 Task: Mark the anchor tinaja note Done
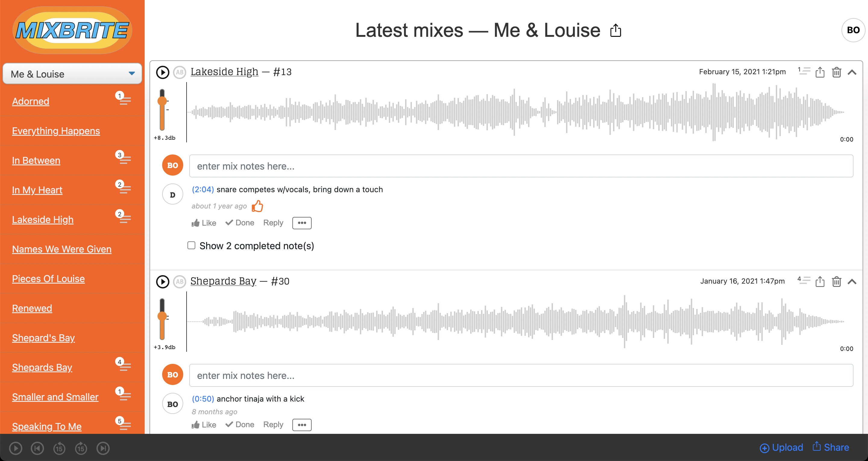point(240,424)
